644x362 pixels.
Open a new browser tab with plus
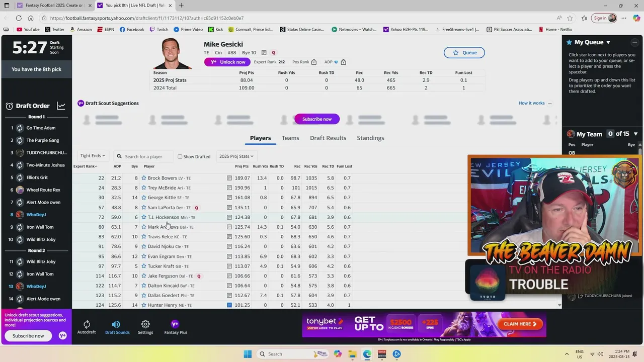click(181, 6)
